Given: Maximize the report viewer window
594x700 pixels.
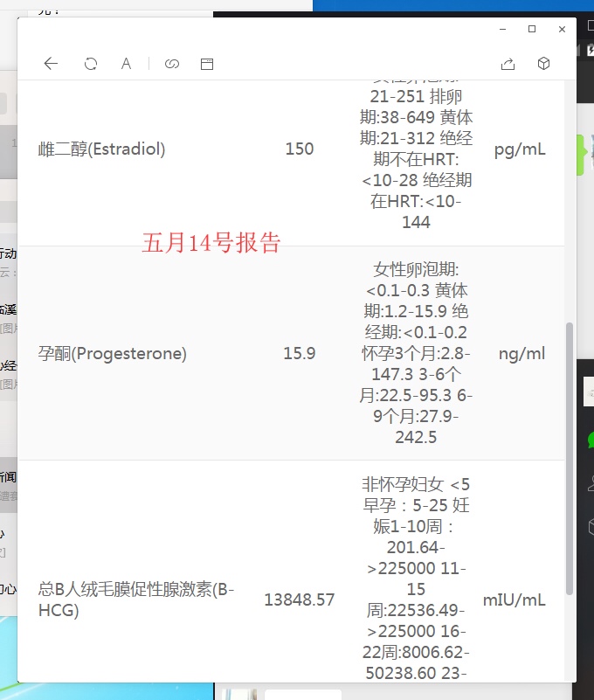Looking at the screenshot, I should 532,29.
